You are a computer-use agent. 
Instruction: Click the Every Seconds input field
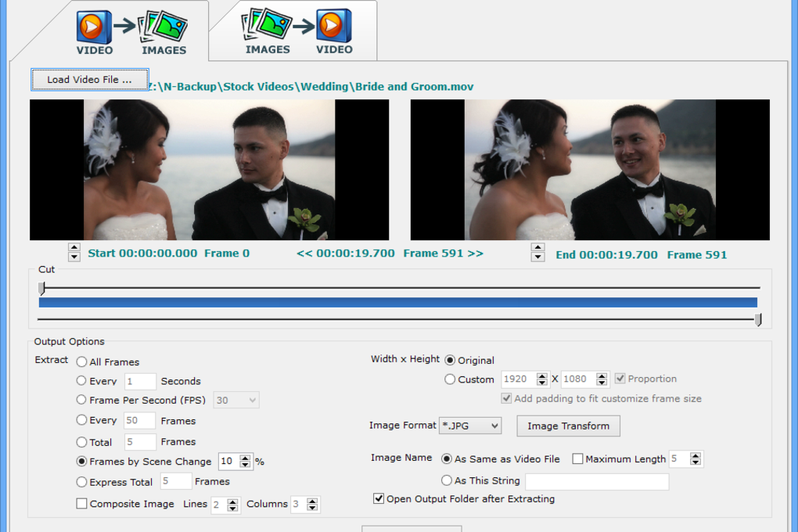pyautogui.click(x=140, y=381)
